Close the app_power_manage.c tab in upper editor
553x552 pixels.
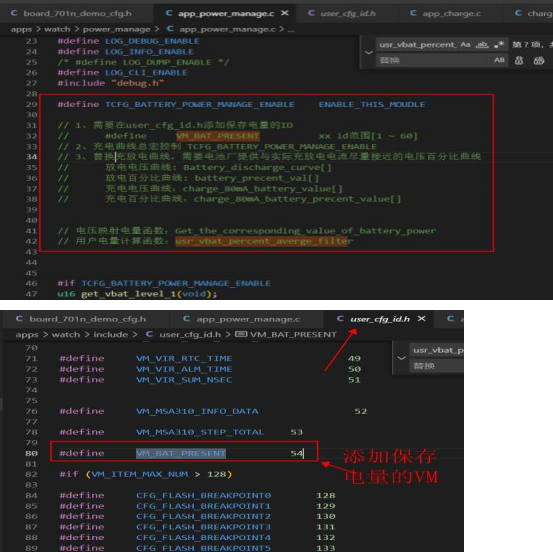[285, 13]
